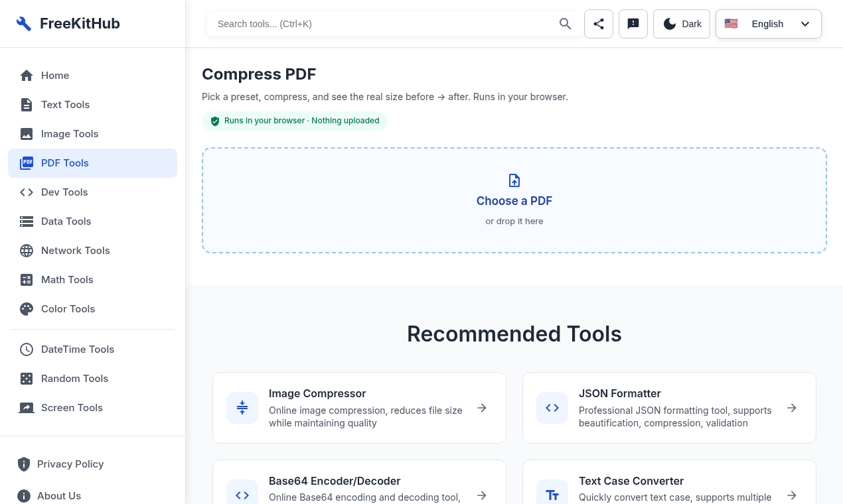This screenshot has height=504, width=843.
Task: Click the Color Tools palette icon
Action: coord(27,309)
